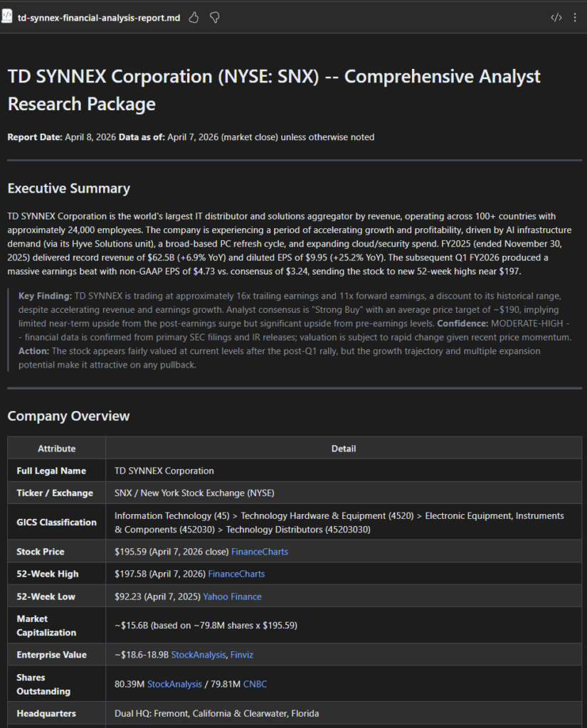The width and height of the screenshot is (587, 728).
Task: Toggle the source code view icon
Action: [556, 18]
